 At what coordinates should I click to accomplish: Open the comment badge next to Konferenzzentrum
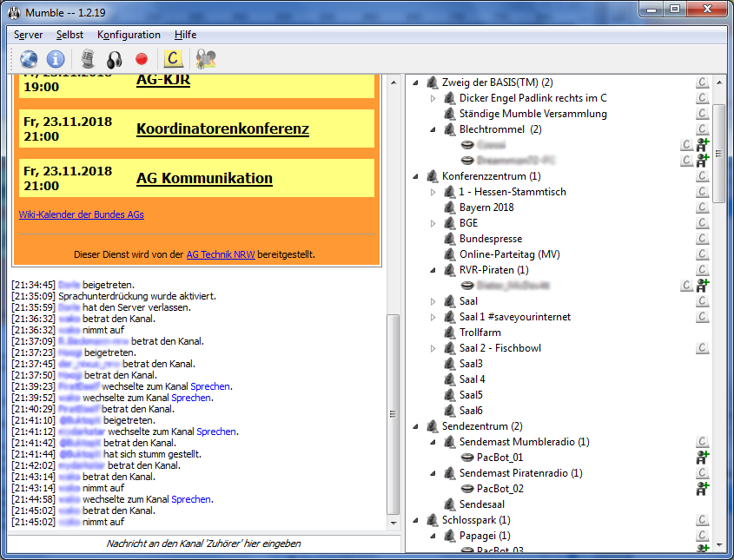[702, 176]
